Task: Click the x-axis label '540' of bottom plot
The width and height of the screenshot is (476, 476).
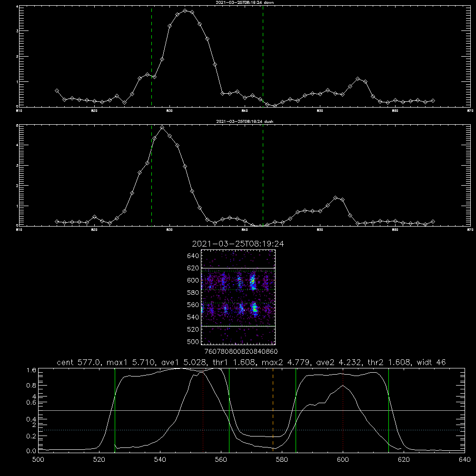Action: pos(160,460)
